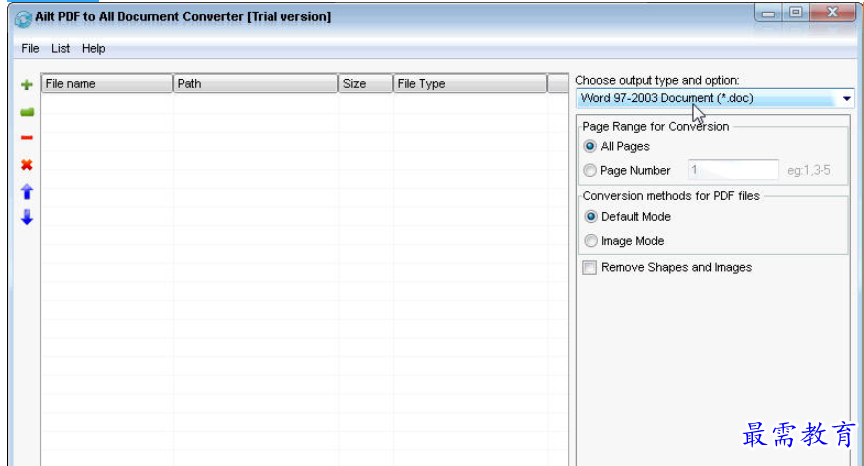Open the Help menu
This screenshot has width=864, height=466.
[x=94, y=48]
